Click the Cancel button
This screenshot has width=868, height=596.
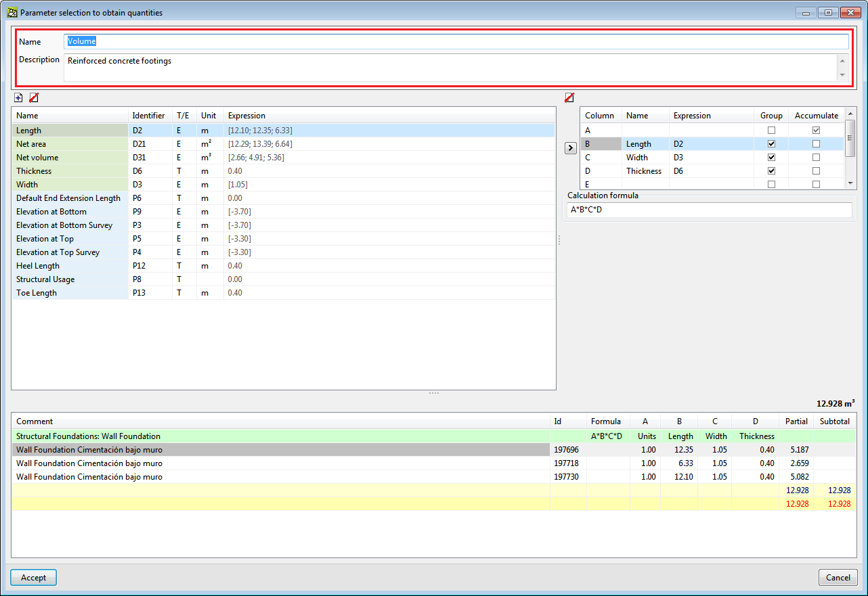pos(838,578)
